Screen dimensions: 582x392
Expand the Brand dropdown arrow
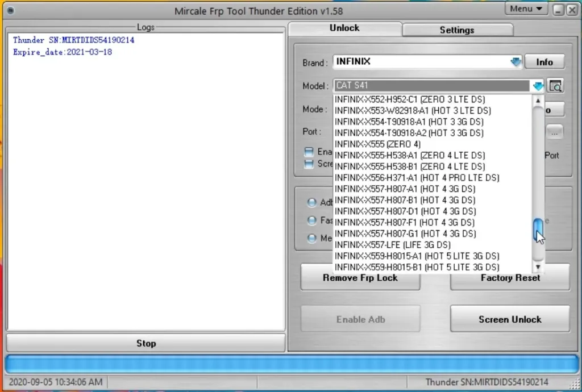(516, 61)
